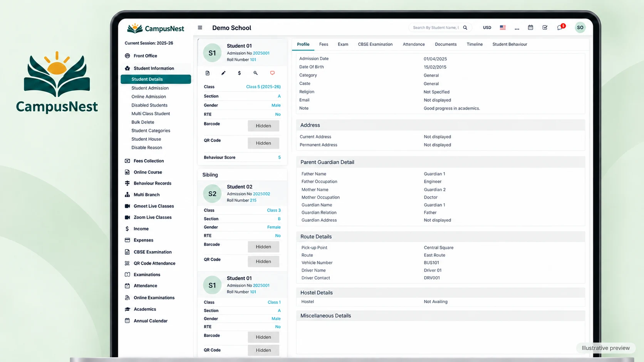Viewport: 644px width, 362px height.
Task: Select Student Details in the sidebar
Action: tap(156, 79)
